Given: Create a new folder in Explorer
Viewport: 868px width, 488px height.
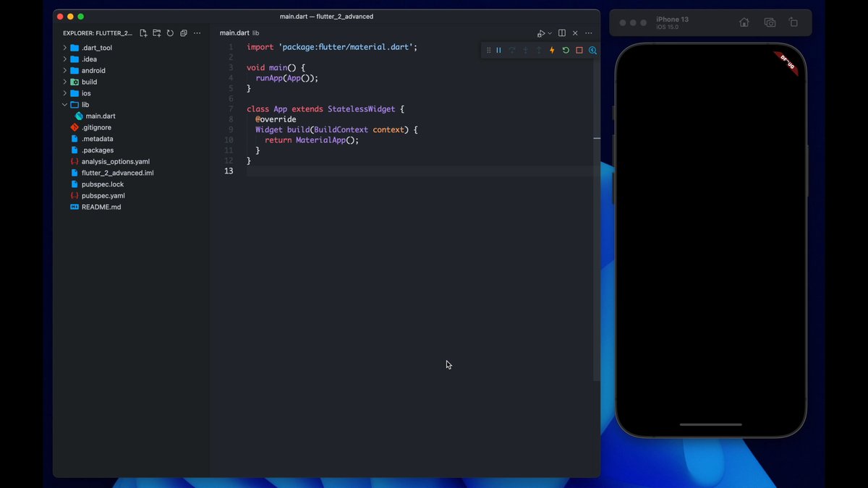Looking at the screenshot, I should point(157,33).
